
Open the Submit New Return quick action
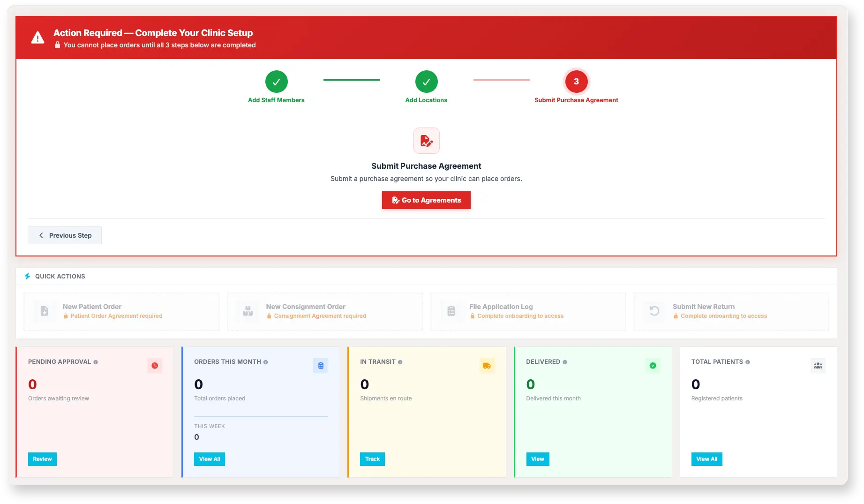click(731, 312)
